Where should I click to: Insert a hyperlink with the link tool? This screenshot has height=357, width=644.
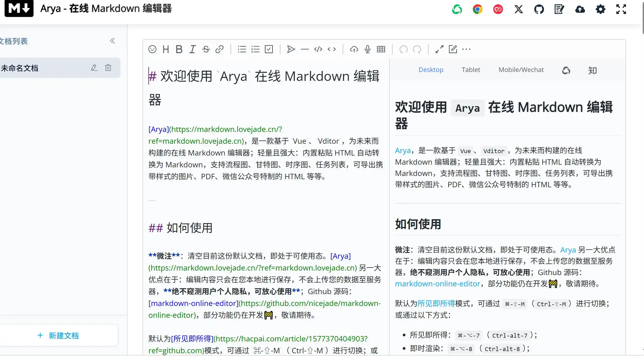click(219, 49)
